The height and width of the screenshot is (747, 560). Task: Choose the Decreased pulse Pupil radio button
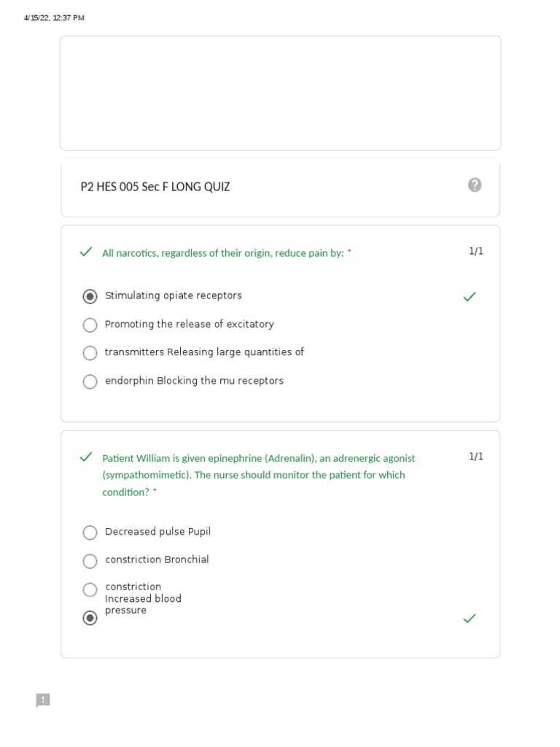point(90,533)
